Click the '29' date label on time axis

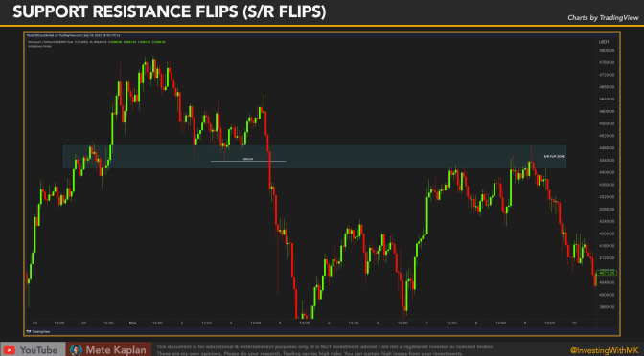coord(34,323)
